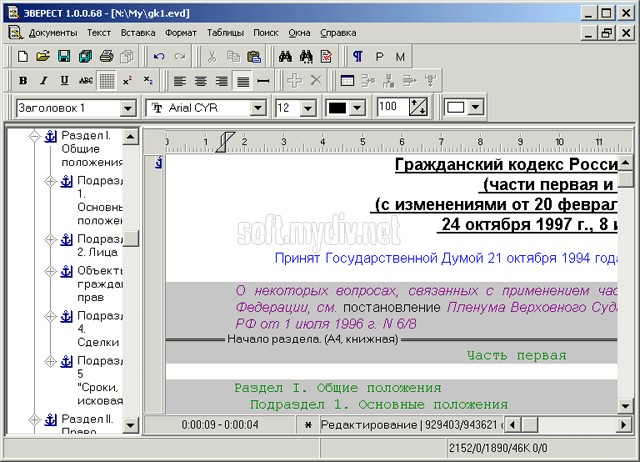Insert a horizontal line
The image size is (640, 462).
tap(263, 81)
